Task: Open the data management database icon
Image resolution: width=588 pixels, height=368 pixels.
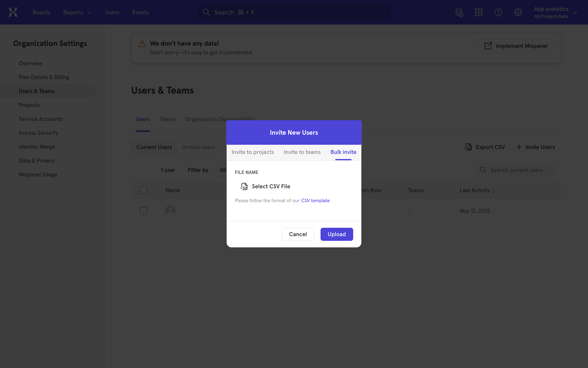Action: pyautogui.click(x=459, y=12)
